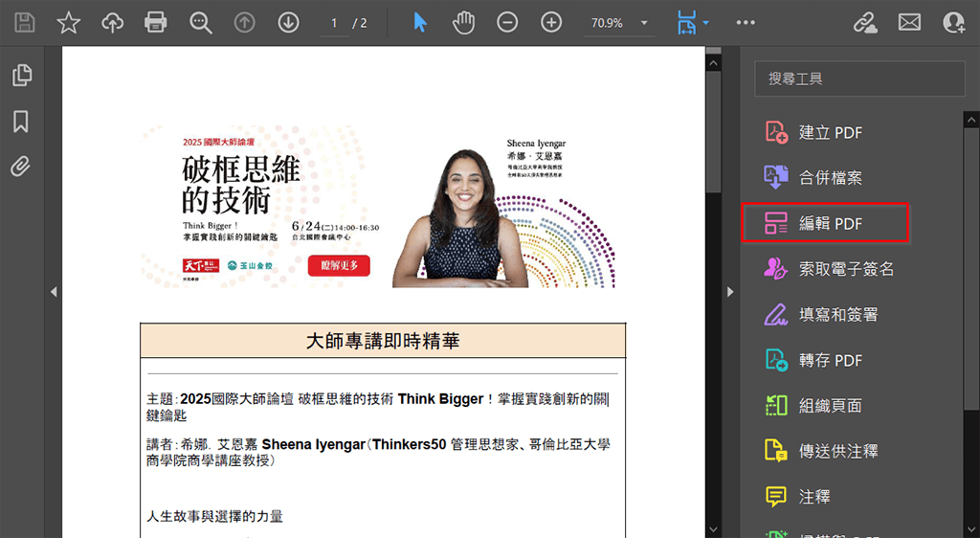Screen dimensions: 980x538
Task: Select the Hand pan tool
Action: 464,22
